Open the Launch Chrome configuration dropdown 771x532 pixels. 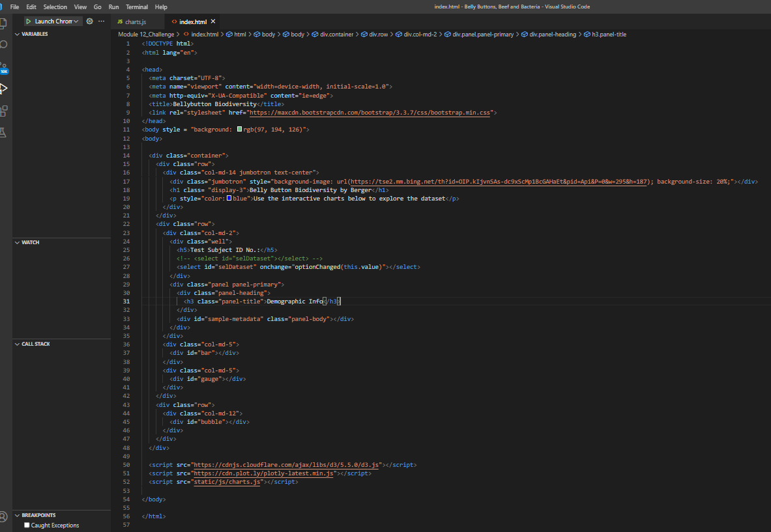[x=56, y=21]
